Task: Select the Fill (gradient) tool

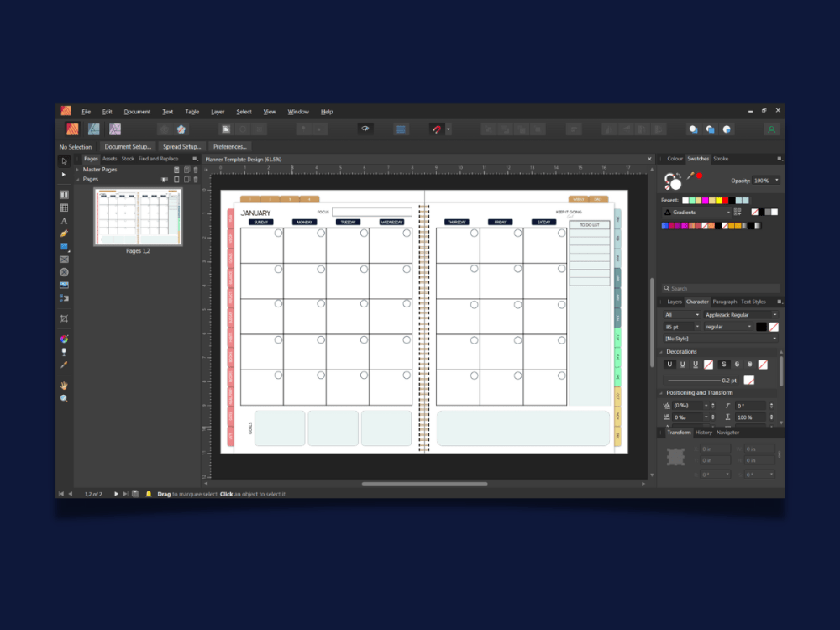Action: point(64,339)
